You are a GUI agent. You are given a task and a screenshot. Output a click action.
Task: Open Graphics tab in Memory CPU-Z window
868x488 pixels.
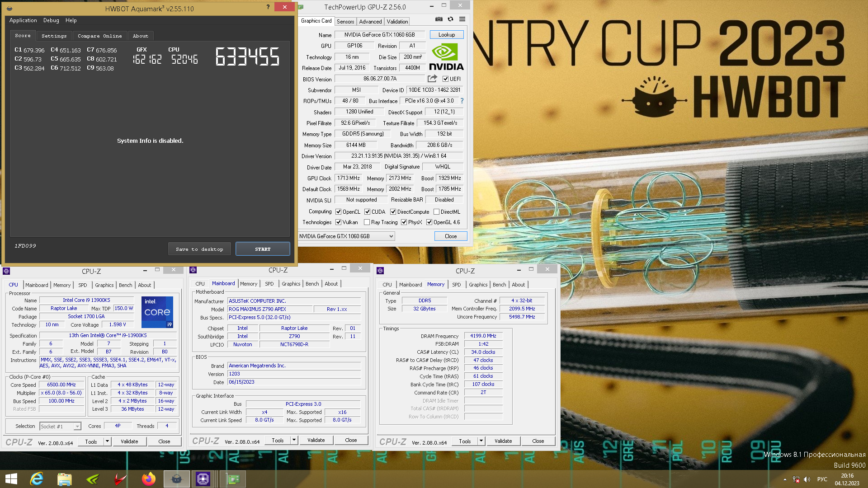pyautogui.click(x=478, y=284)
